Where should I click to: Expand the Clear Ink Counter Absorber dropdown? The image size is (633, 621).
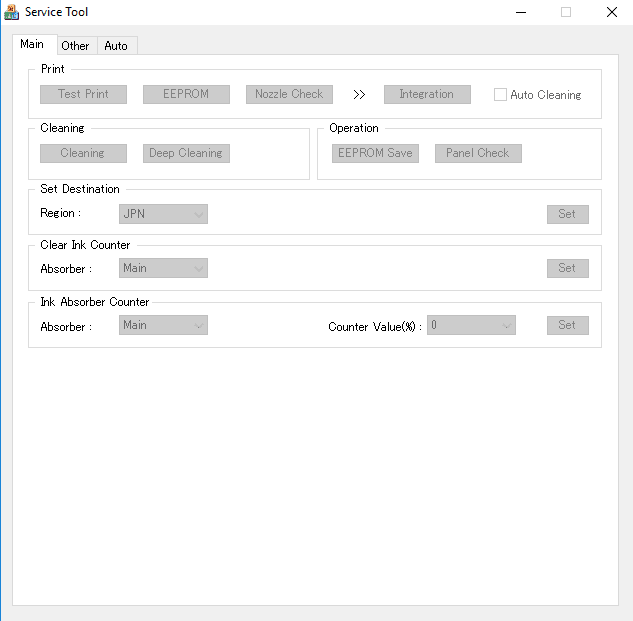click(x=163, y=268)
